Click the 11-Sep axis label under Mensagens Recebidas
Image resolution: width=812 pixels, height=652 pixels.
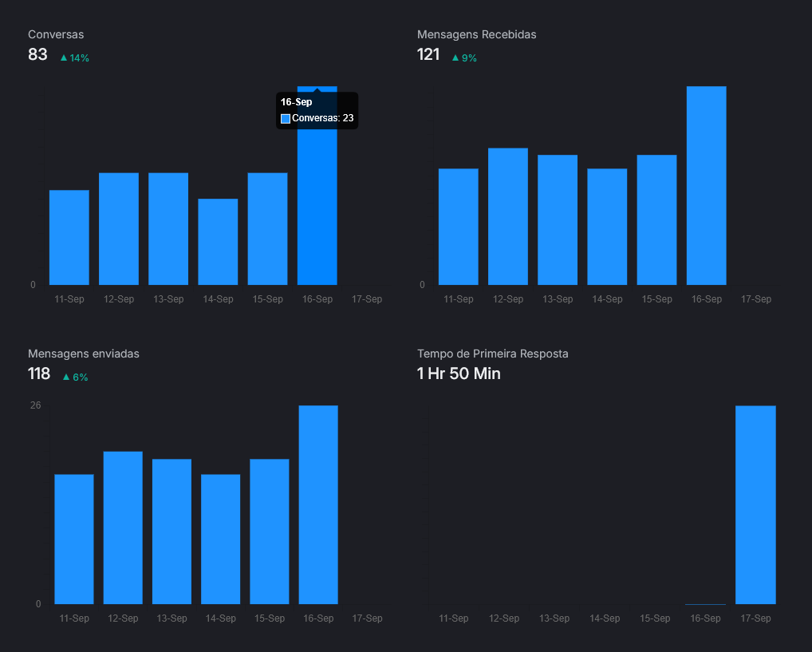click(x=459, y=299)
